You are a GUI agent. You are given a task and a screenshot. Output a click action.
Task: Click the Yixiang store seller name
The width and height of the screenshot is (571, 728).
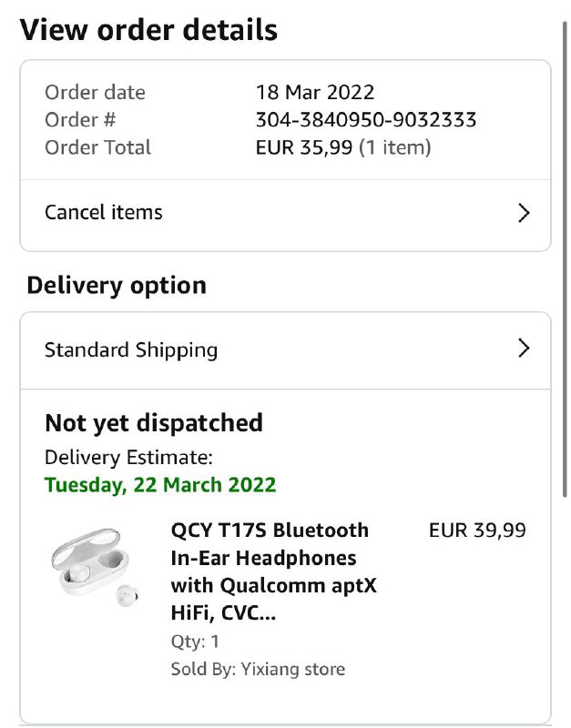tap(292, 669)
